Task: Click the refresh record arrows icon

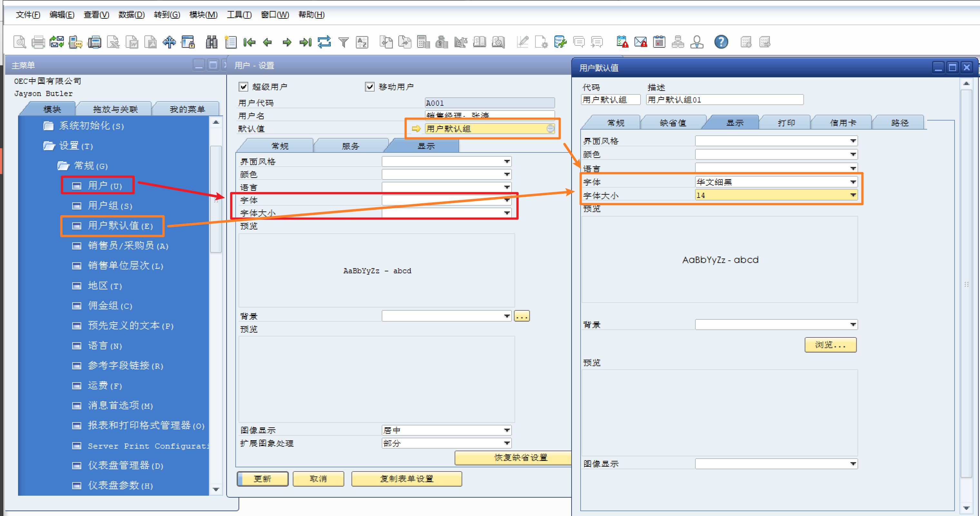Action: click(324, 42)
